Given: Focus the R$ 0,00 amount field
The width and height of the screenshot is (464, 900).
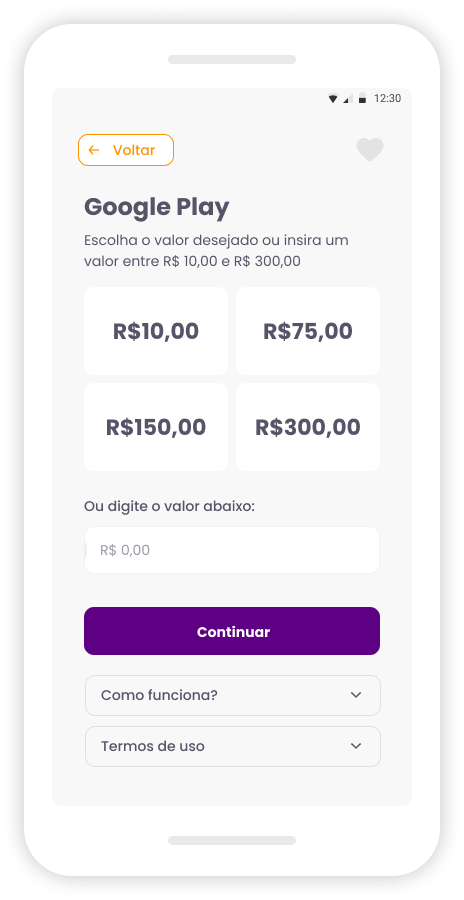Looking at the screenshot, I should pos(232,550).
